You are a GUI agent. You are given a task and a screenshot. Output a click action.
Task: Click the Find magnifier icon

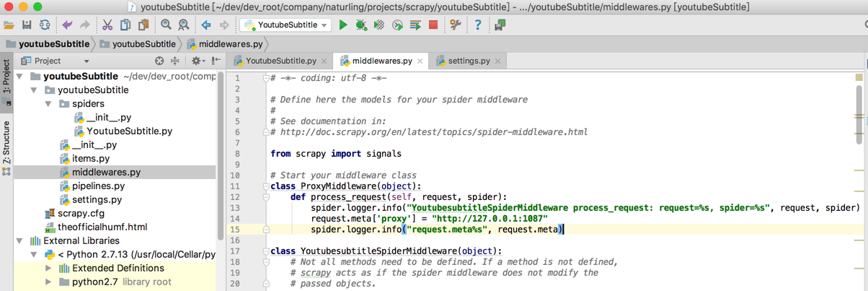pos(167,25)
